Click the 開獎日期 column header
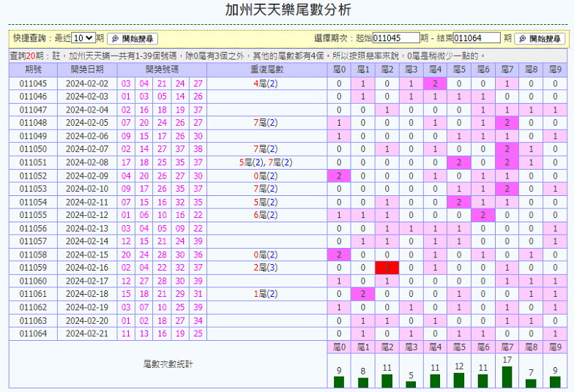 (87, 69)
